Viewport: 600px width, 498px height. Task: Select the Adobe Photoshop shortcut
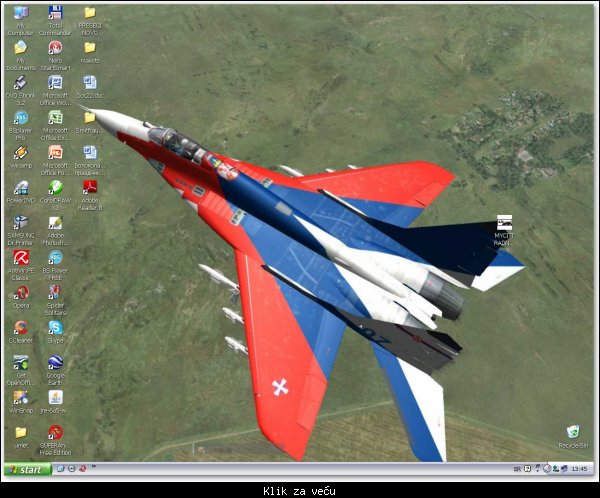pyautogui.click(x=55, y=230)
